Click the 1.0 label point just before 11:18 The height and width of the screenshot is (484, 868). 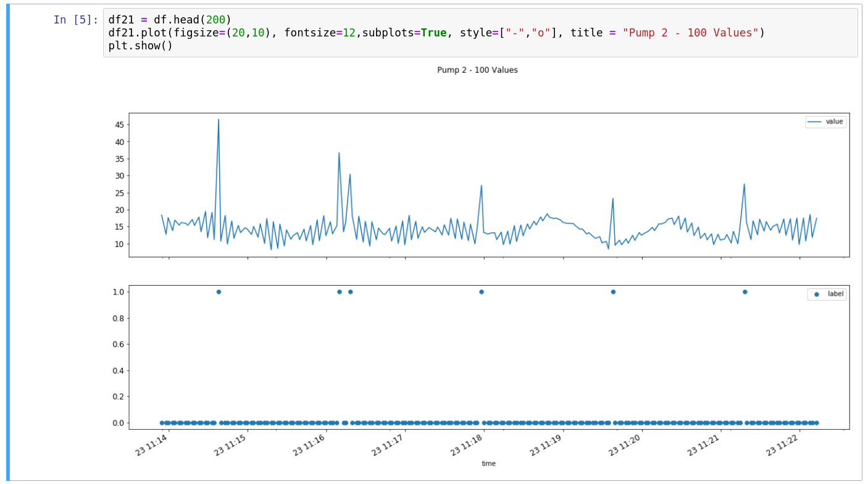pos(482,291)
